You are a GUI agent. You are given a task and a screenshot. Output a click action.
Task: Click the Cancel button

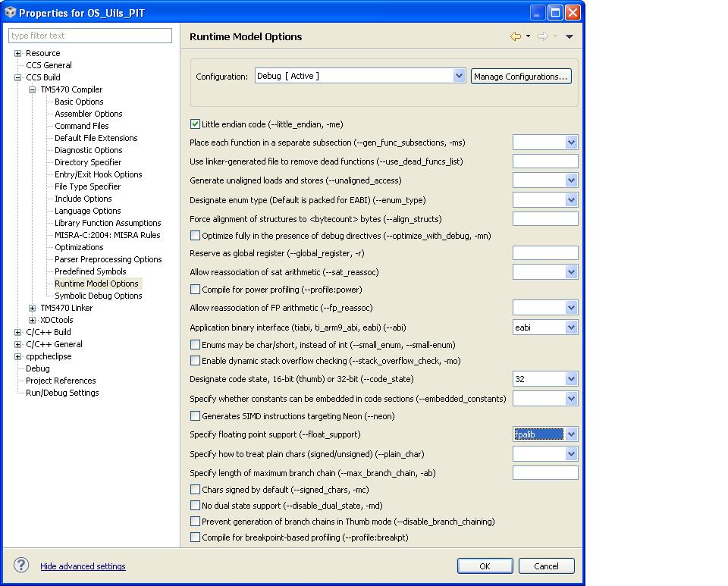[x=546, y=566]
